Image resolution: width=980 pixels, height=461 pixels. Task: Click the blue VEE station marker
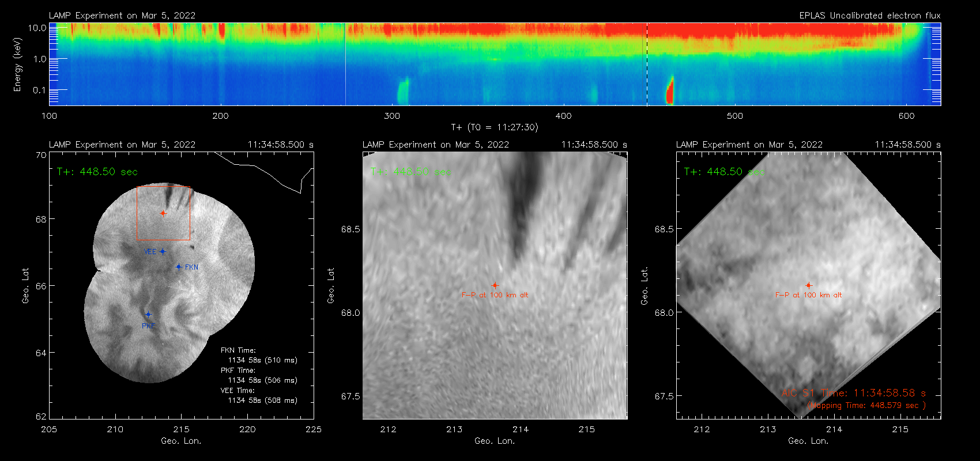pos(163,251)
